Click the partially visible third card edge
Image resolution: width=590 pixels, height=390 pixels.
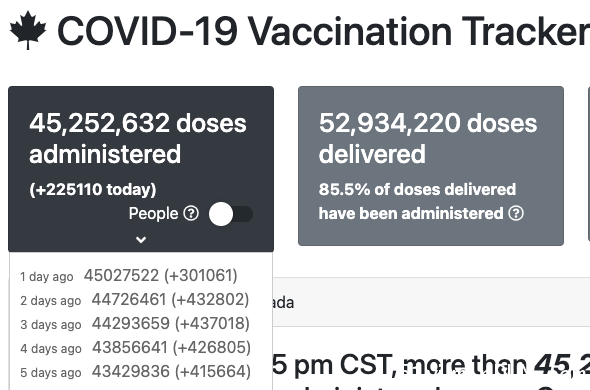tap(589, 164)
